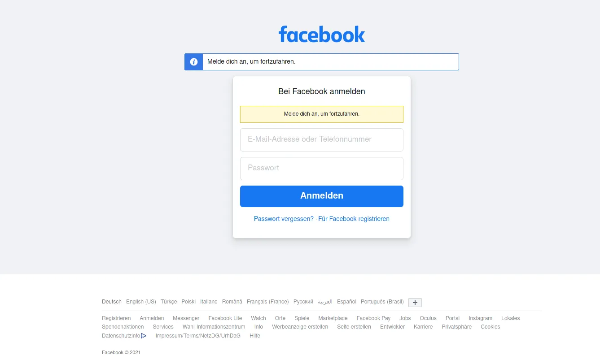This screenshot has width=600, height=364.
Task: Switch language to Türkçe
Action: [169, 302]
